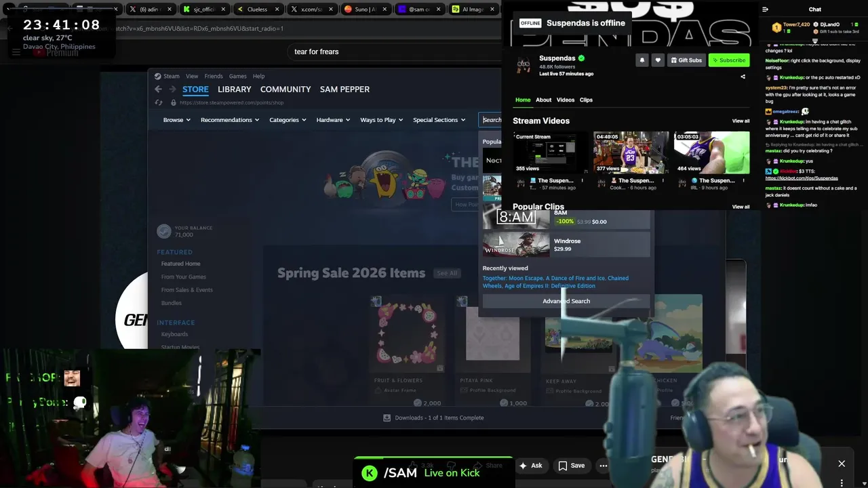868x488 pixels.
Task: Open Featured Home in Points Shop sidebar
Action: coord(180,264)
